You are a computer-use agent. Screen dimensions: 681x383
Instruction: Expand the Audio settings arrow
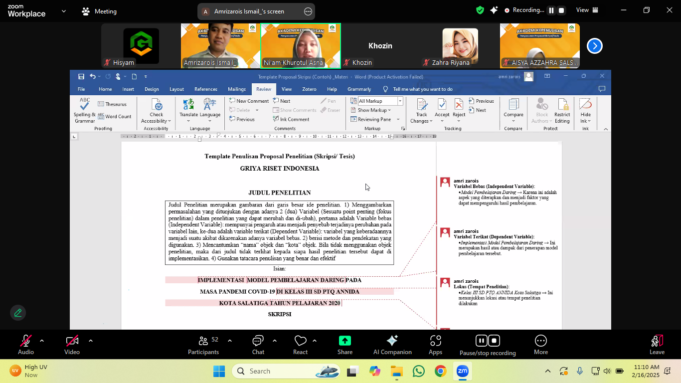point(42,341)
